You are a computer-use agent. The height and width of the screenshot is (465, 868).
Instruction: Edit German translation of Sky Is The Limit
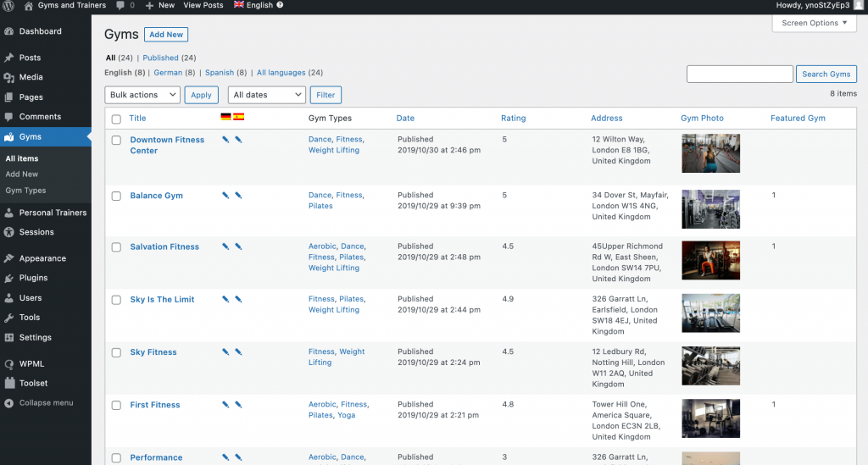pyautogui.click(x=225, y=299)
